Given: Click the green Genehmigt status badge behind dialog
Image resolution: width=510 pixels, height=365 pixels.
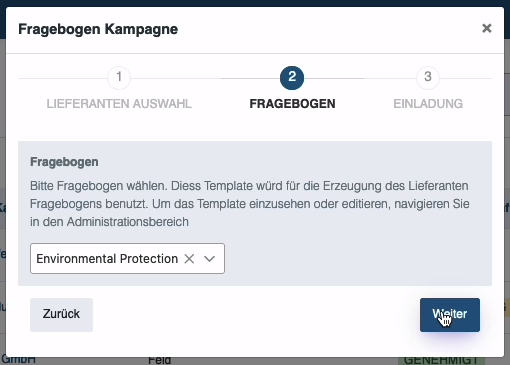Looking at the screenshot, I should pyautogui.click(x=441, y=361).
